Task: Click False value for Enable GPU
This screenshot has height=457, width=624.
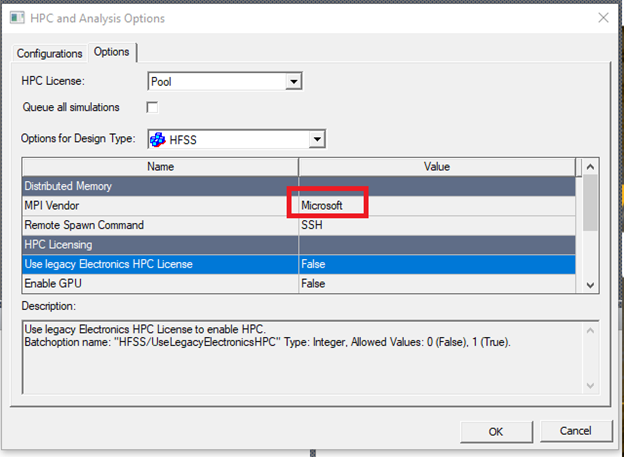Action: click(437, 284)
